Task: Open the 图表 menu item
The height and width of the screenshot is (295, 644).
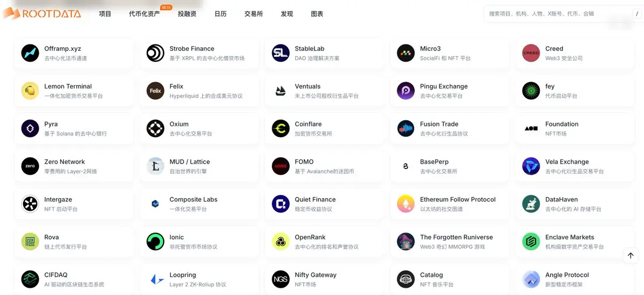Action: [x=317, y=14]
